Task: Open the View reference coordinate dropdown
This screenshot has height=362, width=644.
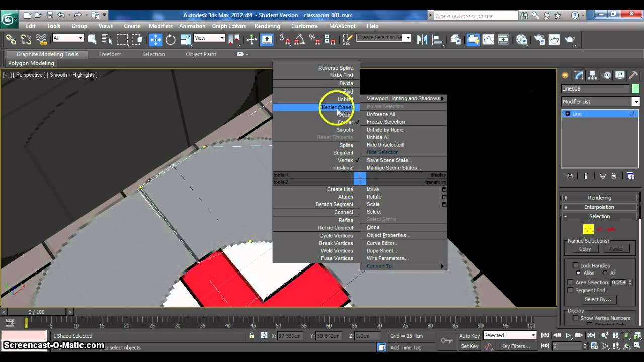Action: pos(209,38)
